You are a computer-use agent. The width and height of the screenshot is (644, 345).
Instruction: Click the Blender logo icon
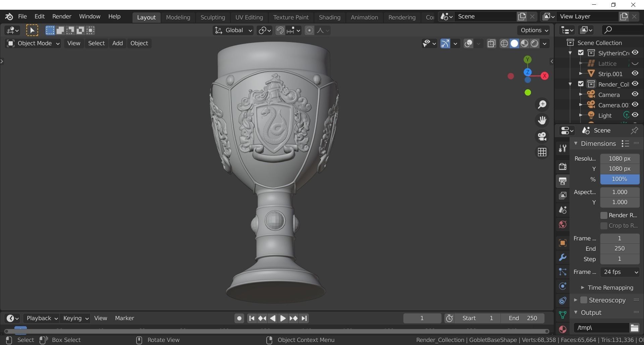click(9, 16)
